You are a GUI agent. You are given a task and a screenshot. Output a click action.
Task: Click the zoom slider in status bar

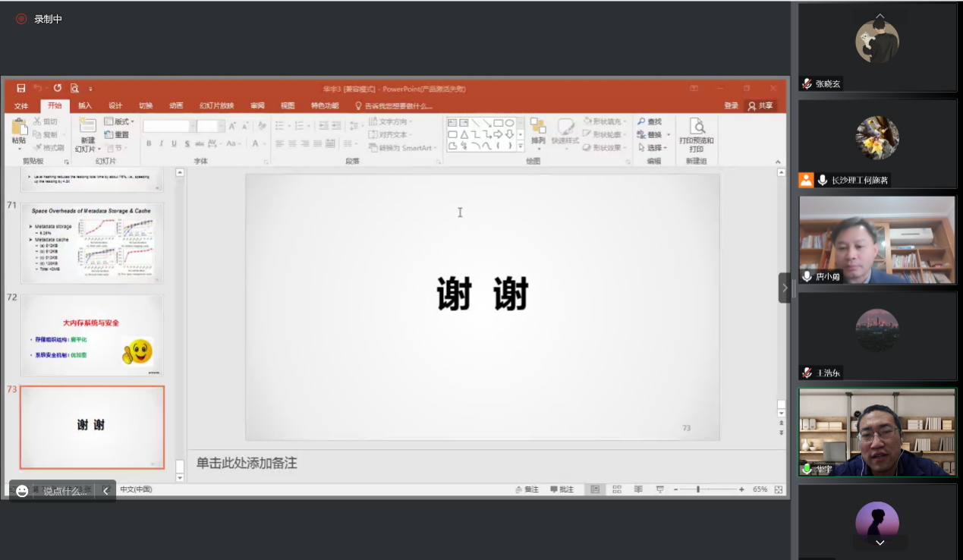697,489
